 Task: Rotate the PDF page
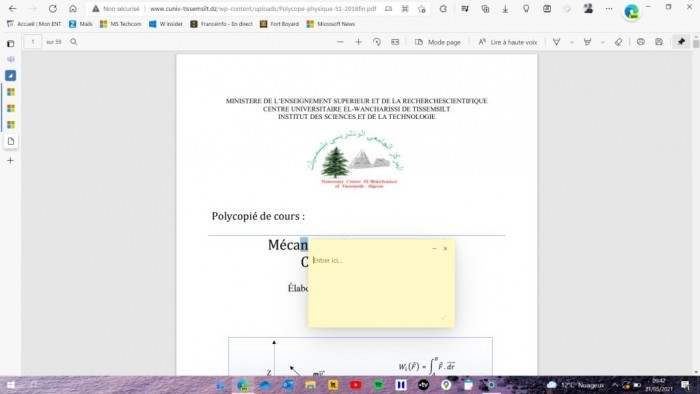click(x=377, y=42)
